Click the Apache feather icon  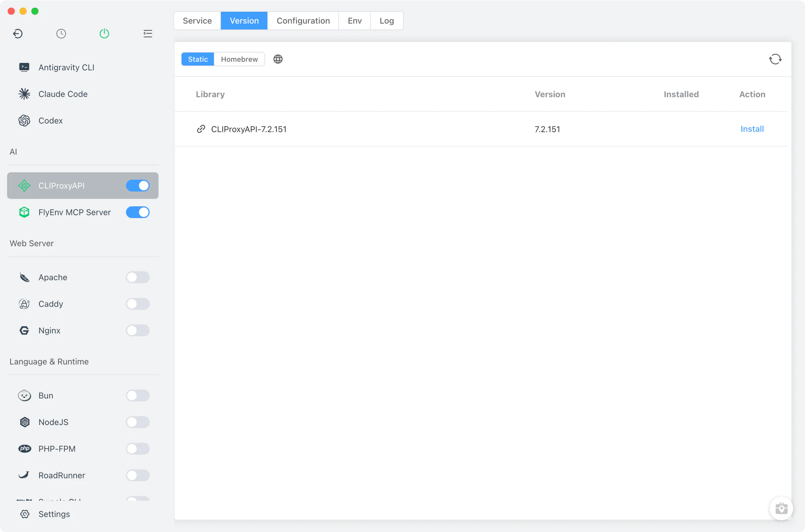click(24, 277)
